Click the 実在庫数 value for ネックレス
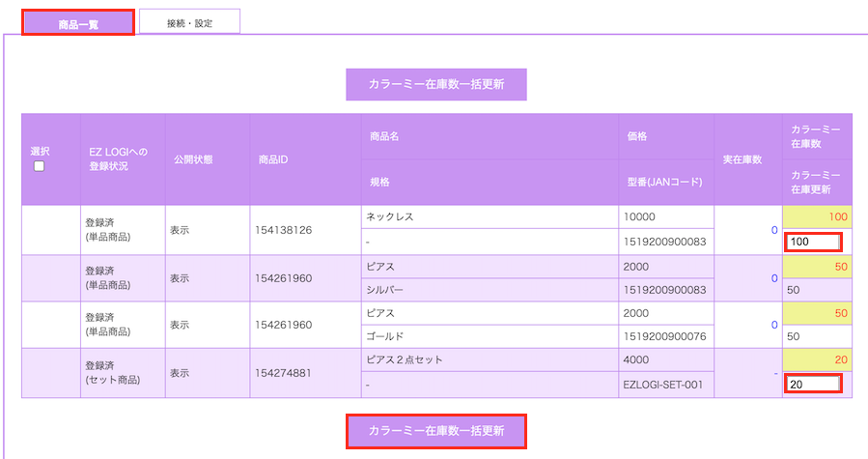The width and height of the screenshot is (868, 459). (773, 230)
